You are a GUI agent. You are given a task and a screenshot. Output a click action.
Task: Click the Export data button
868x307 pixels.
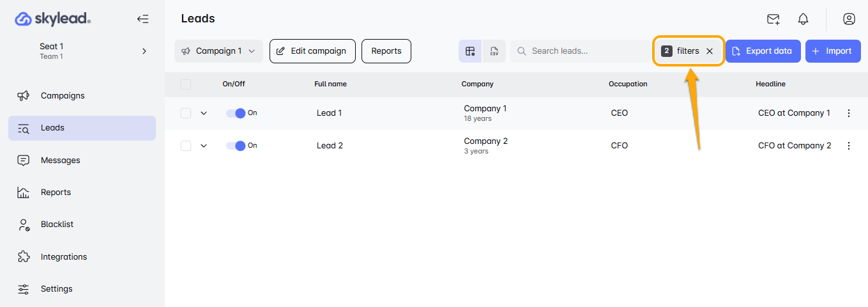(763, 51)
